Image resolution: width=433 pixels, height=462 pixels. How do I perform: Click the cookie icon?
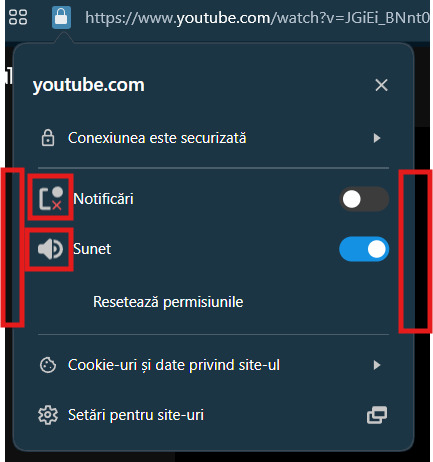pos(48,365)
